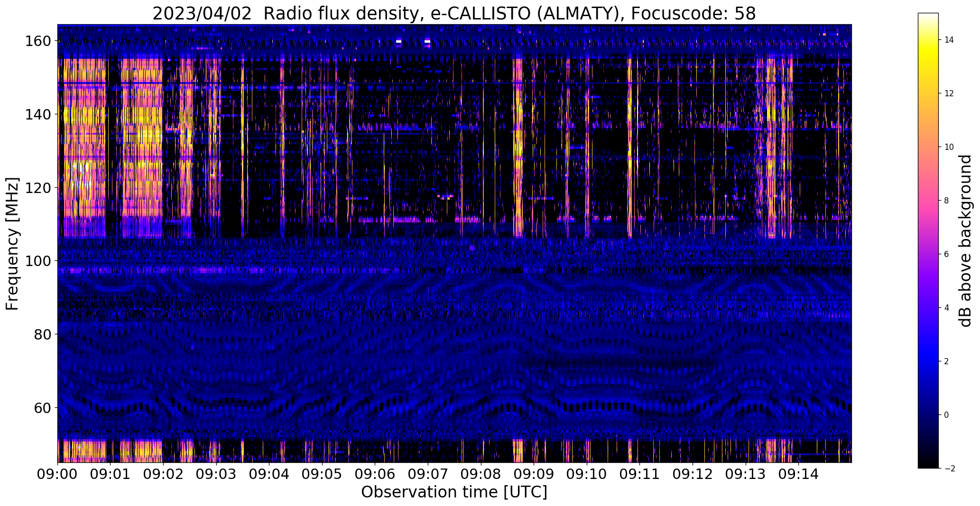980x506 pixels.
Task: Click the colorbar tick label 8
Action: tap(946, 201)
